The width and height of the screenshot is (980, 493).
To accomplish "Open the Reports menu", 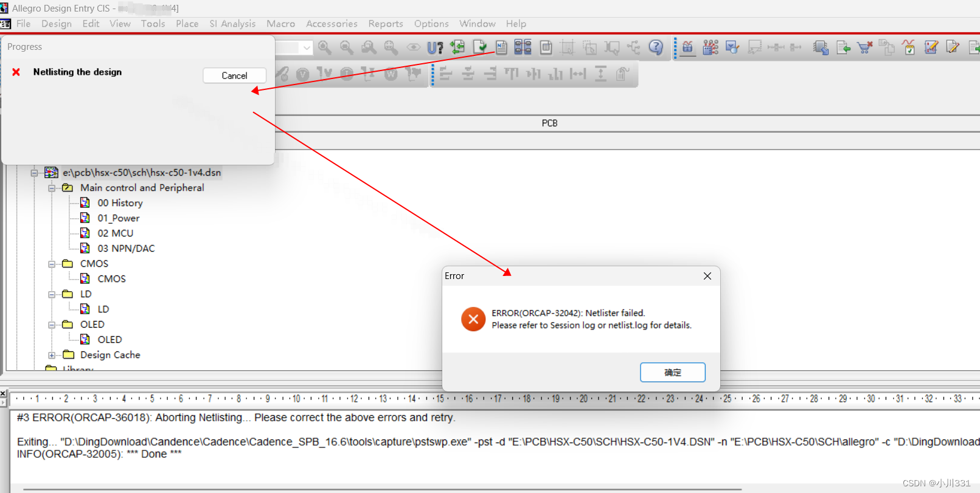I will pyautogui.click(x=386, y=24).
